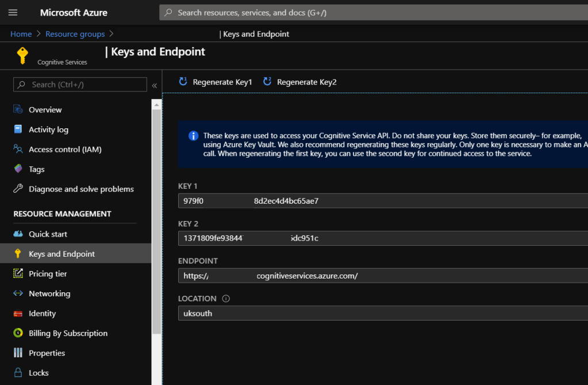Click the Regenerate Key1 refresh icon
The width and height of the screenshot is (588, 385).
click(x=183, y=82)
